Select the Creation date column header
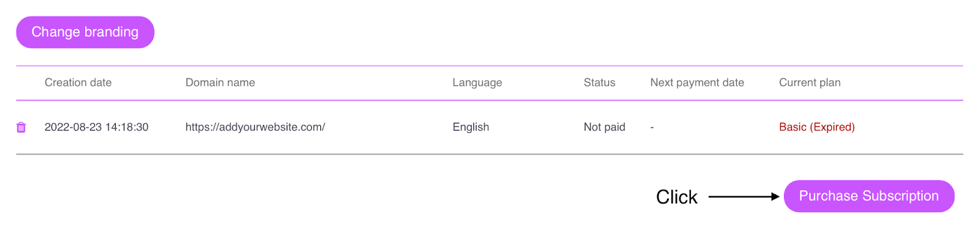 pyautogui.click(x=78, y=82)
